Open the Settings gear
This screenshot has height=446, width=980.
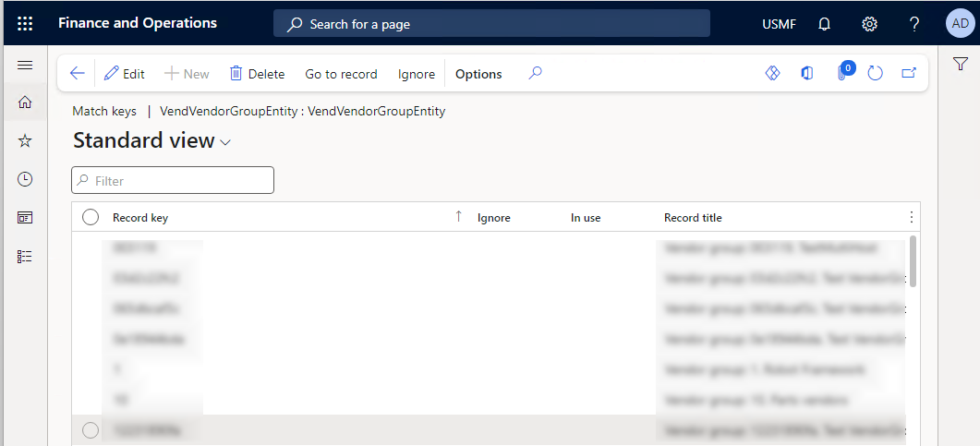(x=869, y=24)
